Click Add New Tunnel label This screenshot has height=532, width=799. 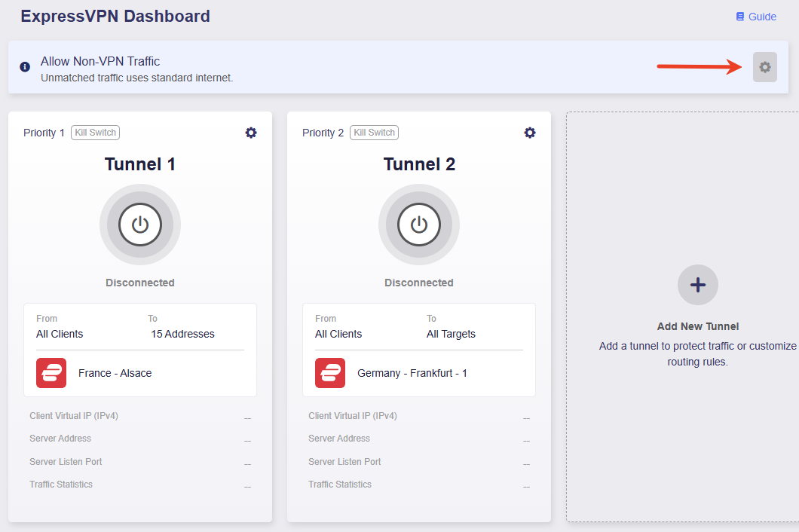[x=697, y=326]
